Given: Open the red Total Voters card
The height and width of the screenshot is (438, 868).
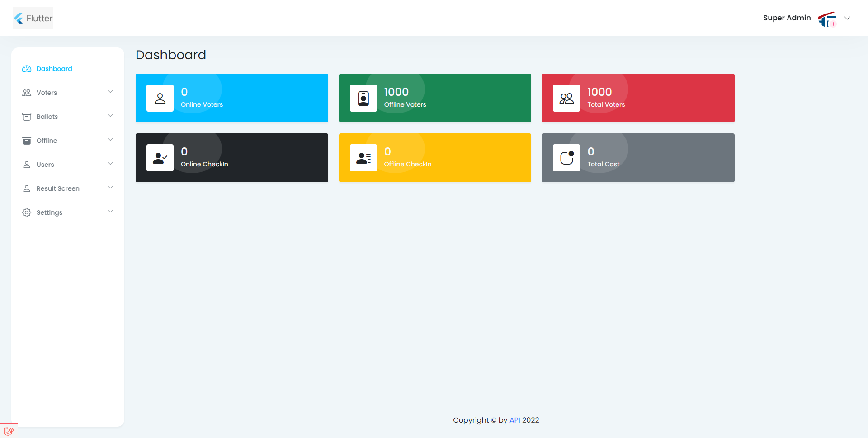Looking at the screenshot, I should pos(638,98).
